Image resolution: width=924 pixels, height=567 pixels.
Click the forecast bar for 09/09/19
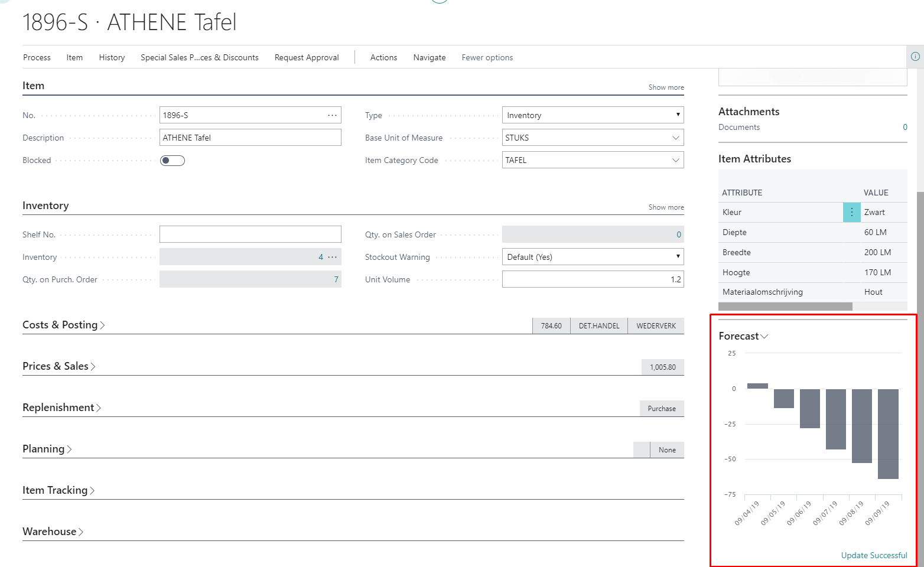(x=888, y=434)
